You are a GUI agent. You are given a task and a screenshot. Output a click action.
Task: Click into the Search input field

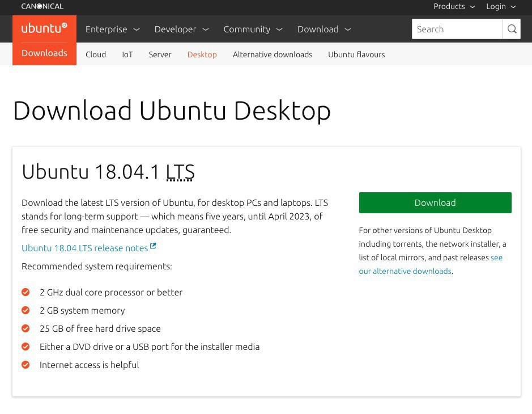[x=457, y=29]
